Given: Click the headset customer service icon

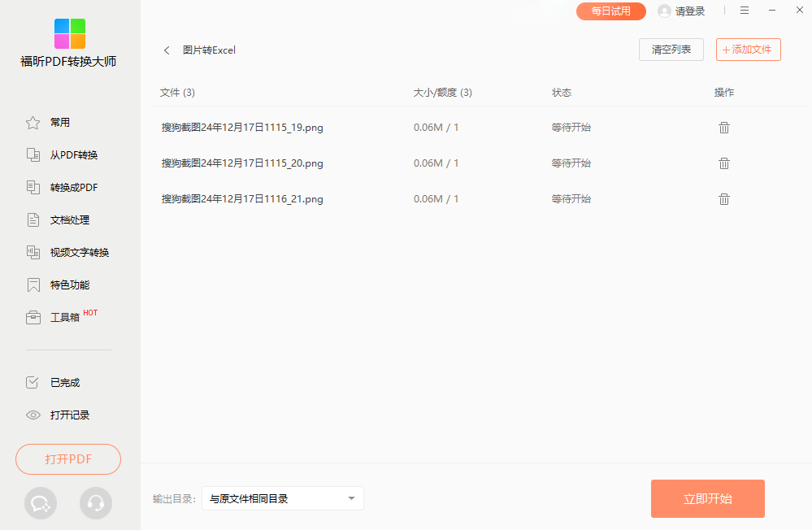Looking at the screenshot, I should (x=96, y=503).
